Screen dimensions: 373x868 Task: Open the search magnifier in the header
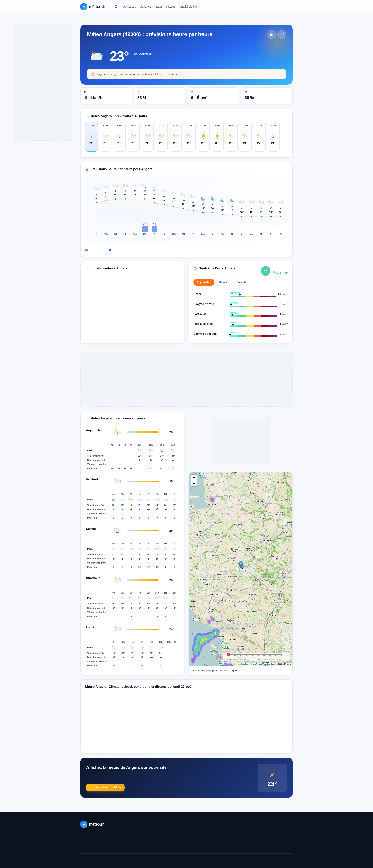click(116, 7)
